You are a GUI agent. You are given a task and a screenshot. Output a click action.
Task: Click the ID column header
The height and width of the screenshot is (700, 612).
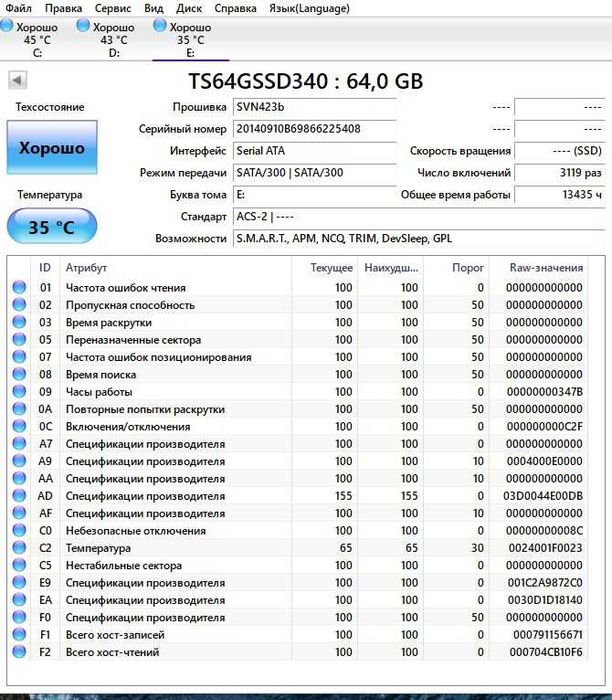click(45, 267)
